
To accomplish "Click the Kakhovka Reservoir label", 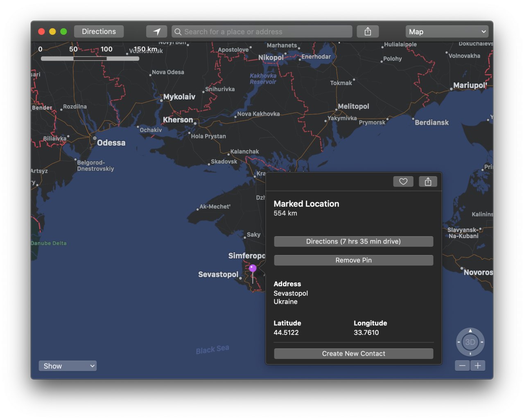I will 263,79.
